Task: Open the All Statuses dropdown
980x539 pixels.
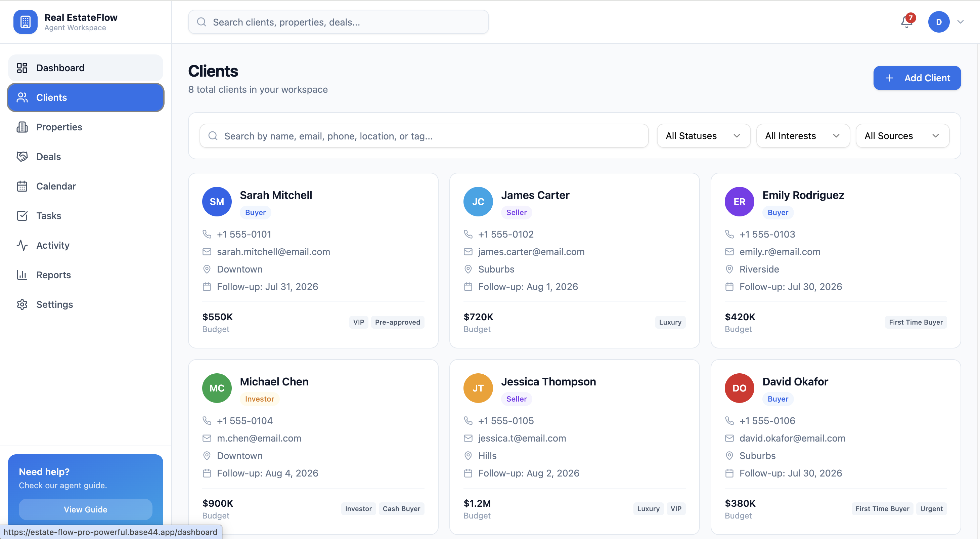Action: 703,136
